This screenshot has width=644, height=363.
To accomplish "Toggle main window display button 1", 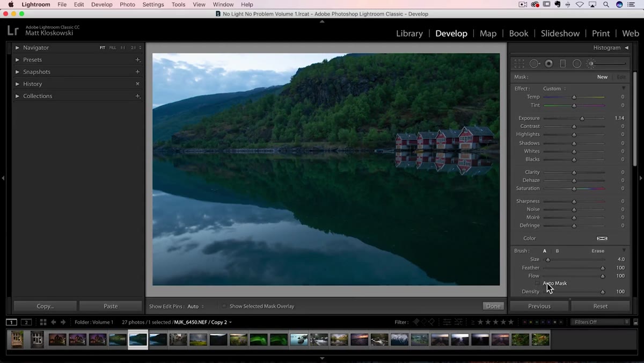I will coord(11,322).
